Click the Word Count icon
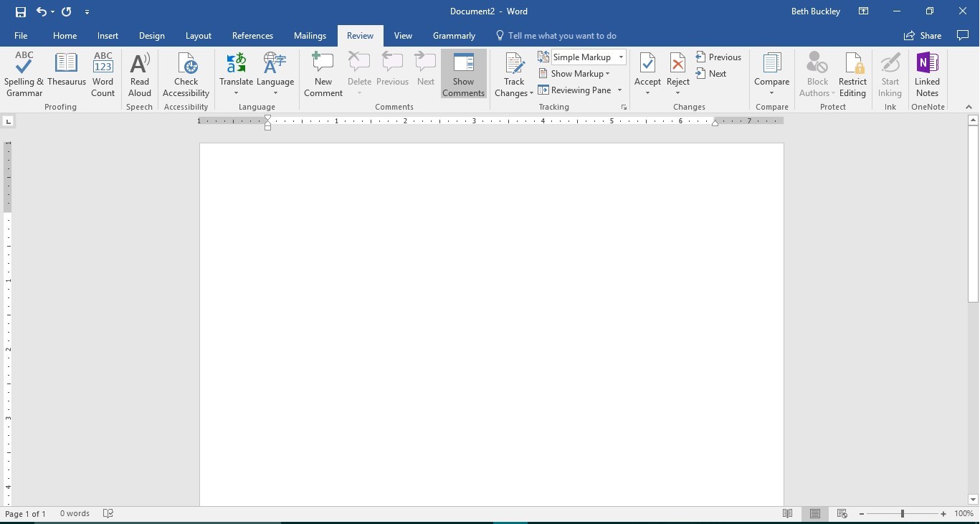980x524 pixels. point(103,75)
